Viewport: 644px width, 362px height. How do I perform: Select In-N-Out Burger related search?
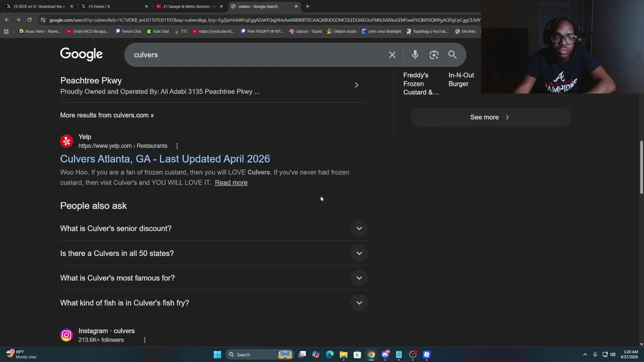(x=461, y=79)
